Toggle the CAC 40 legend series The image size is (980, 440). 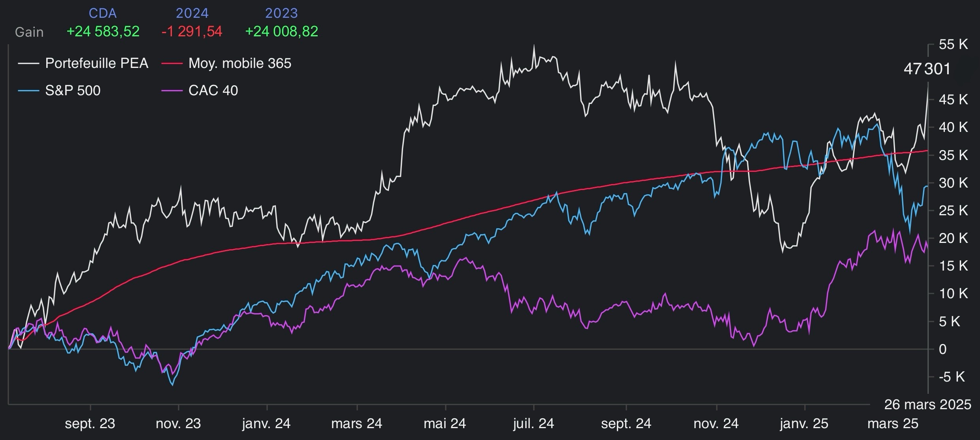pos(213,90)
